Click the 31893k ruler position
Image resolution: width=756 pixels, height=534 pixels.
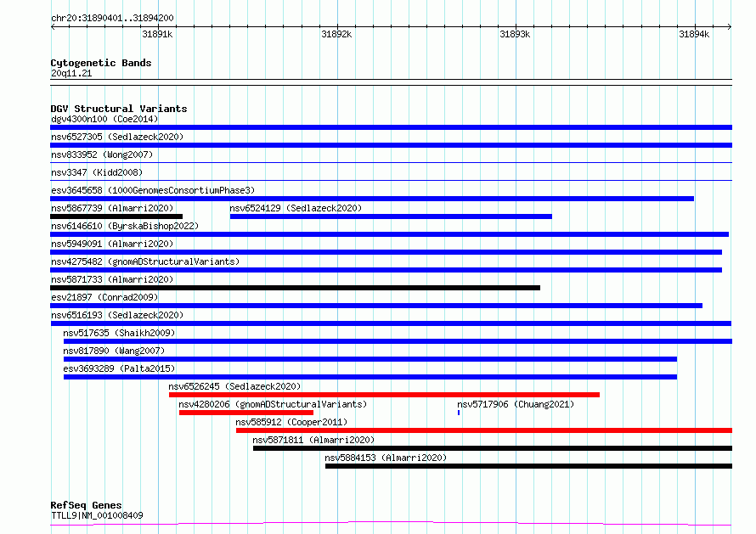515,34
